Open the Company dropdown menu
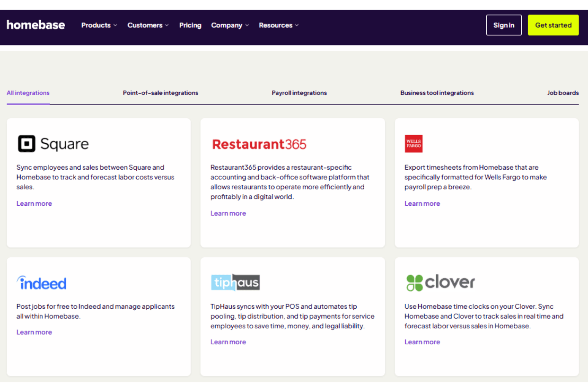Viewport: 588px width, 392px height. click(230, 25)
